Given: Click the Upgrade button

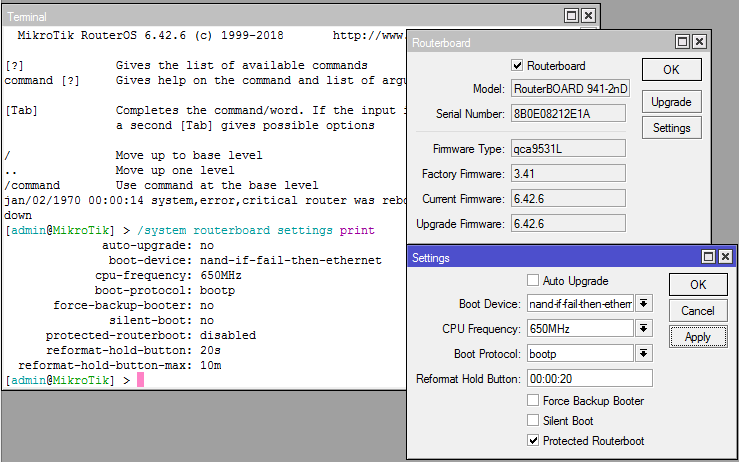Looking at the screenshot, I should (672, 102).
